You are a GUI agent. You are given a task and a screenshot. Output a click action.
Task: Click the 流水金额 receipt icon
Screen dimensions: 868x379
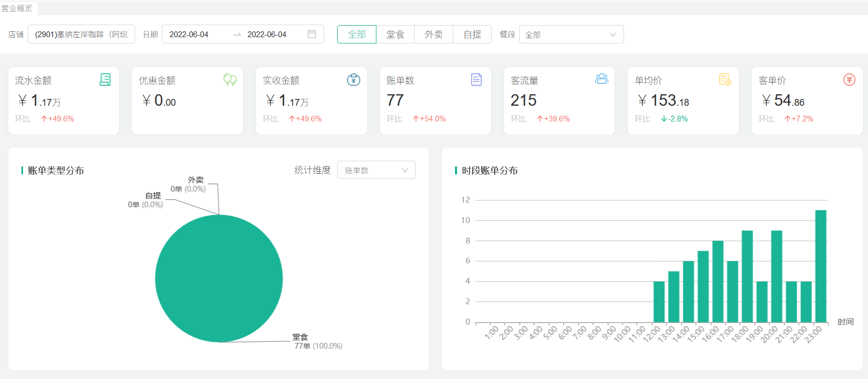tap(105, 80)
